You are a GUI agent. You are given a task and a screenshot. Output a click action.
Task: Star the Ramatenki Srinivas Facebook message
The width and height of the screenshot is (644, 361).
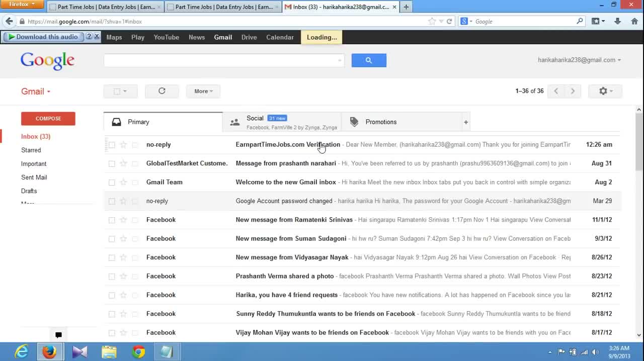coord(123,220)
